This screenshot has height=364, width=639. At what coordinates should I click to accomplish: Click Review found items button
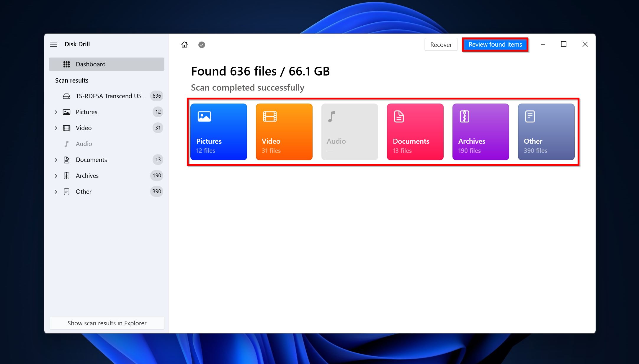coord(495,44)
